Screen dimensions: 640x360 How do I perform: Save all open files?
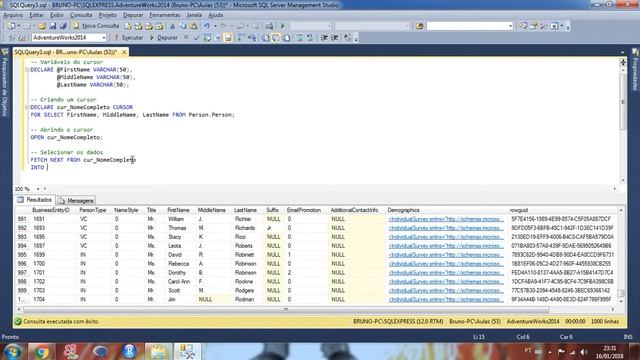[63, 26]
